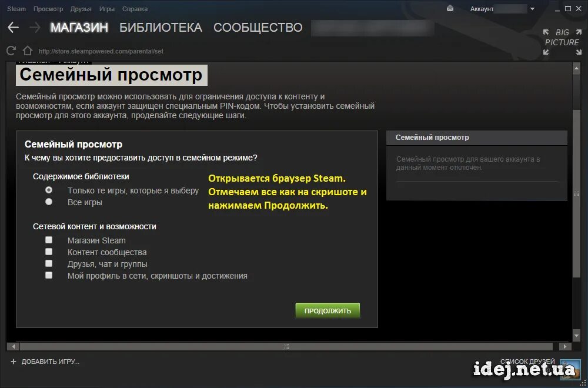This screenshot has width=588, height=388.
Task: Click the vertical scrollbar down arrow
Action: click(577, 335)
